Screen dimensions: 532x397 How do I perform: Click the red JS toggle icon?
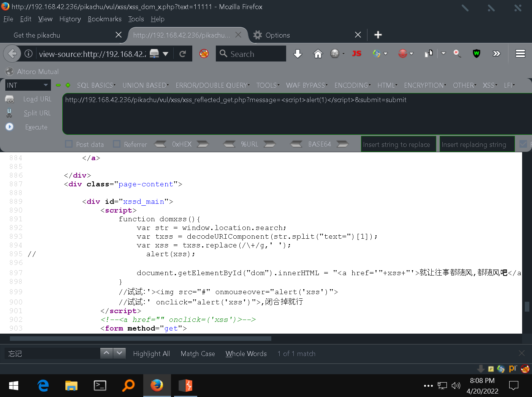pos(356,54)
